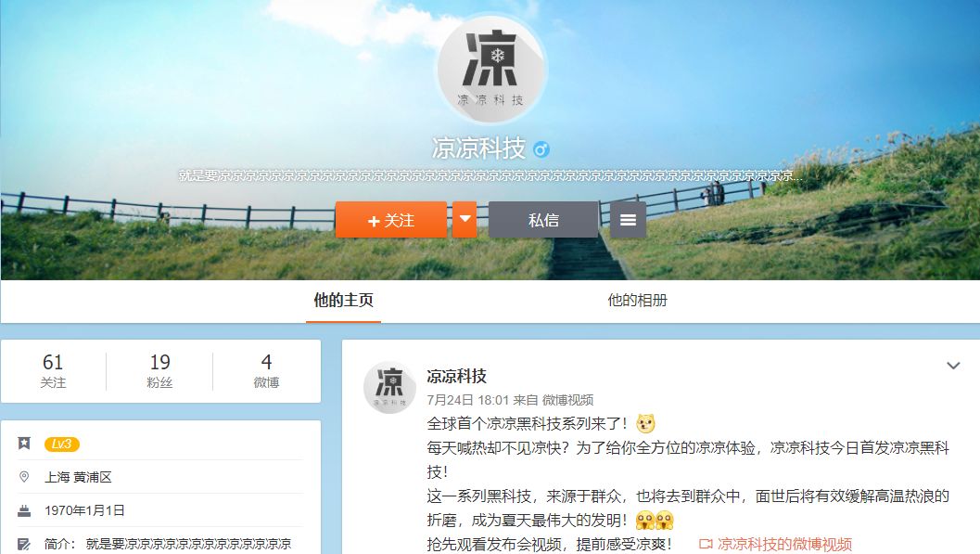
Task: Open 凉凉科技的微博视频 video link
Action: point(776,544)
